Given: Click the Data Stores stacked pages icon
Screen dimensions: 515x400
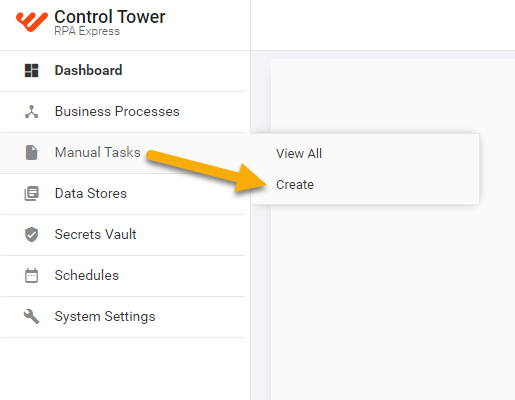Looking at the screenshot, I should pos(31,194).
